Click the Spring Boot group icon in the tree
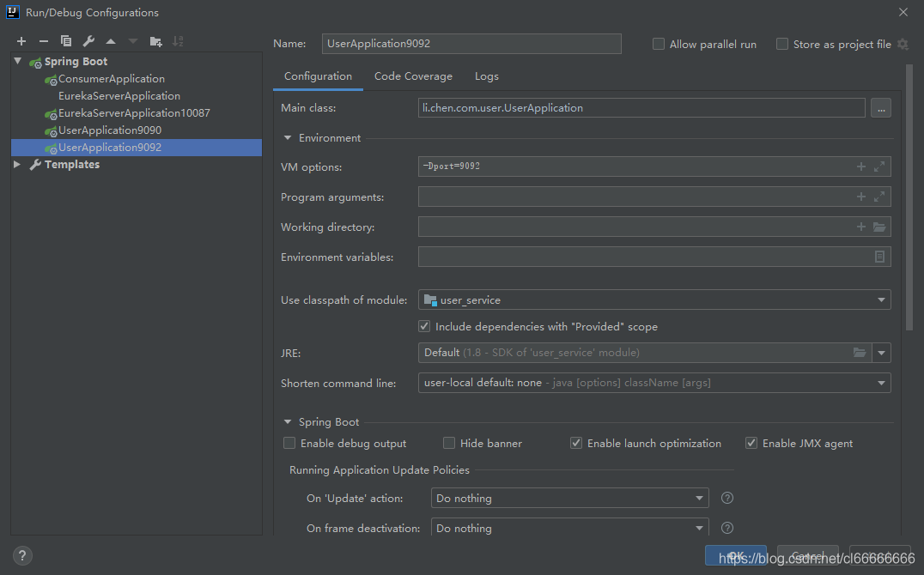Viewport: 924px width, 575px height. point(35,62)
